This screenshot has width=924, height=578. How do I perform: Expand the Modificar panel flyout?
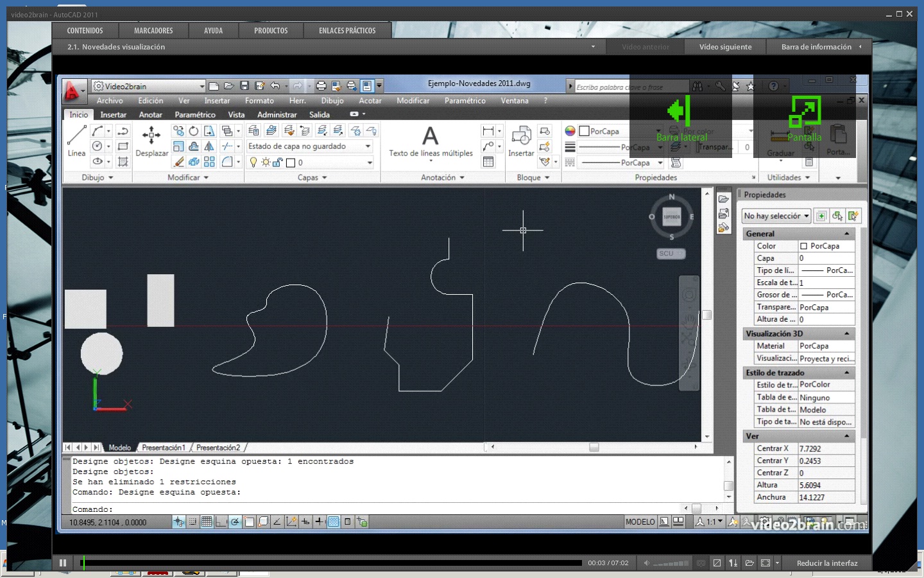187,177
